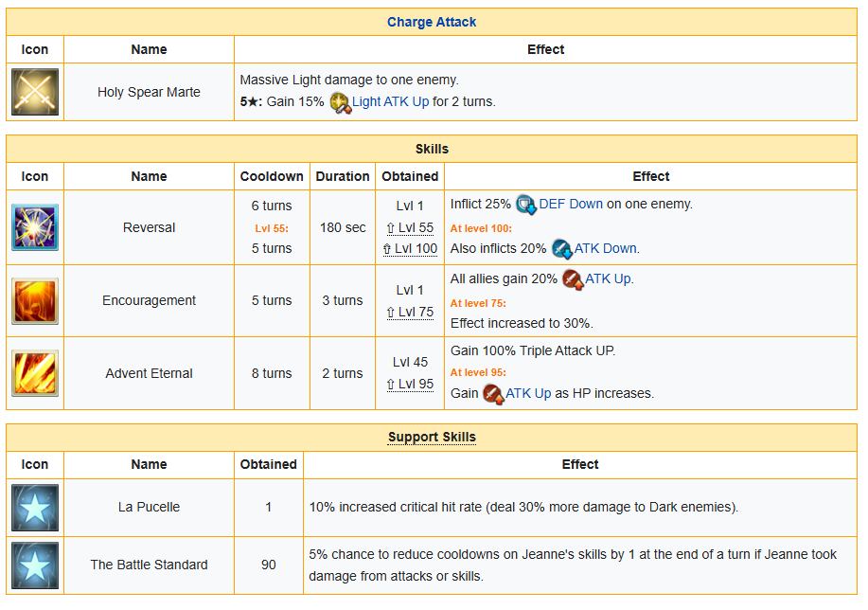
Task: Click Lvl 55 upgrade in Reversal row
Action: click(x=410, y=227)
